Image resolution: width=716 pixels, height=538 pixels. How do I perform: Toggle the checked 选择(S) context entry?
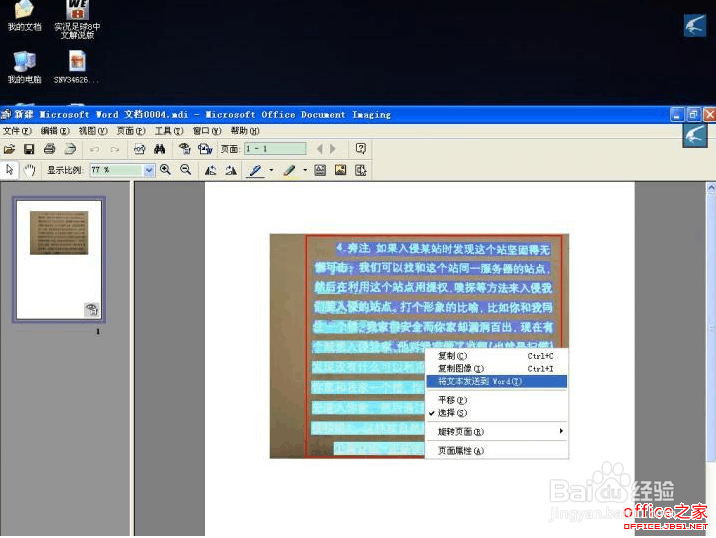point(496,413)
